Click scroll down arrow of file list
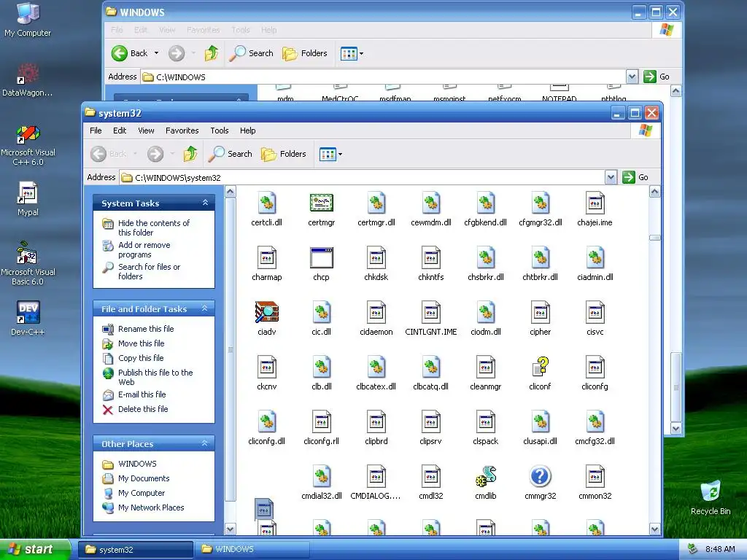This screenshot has width=747, height=560. tap(654, 529)
